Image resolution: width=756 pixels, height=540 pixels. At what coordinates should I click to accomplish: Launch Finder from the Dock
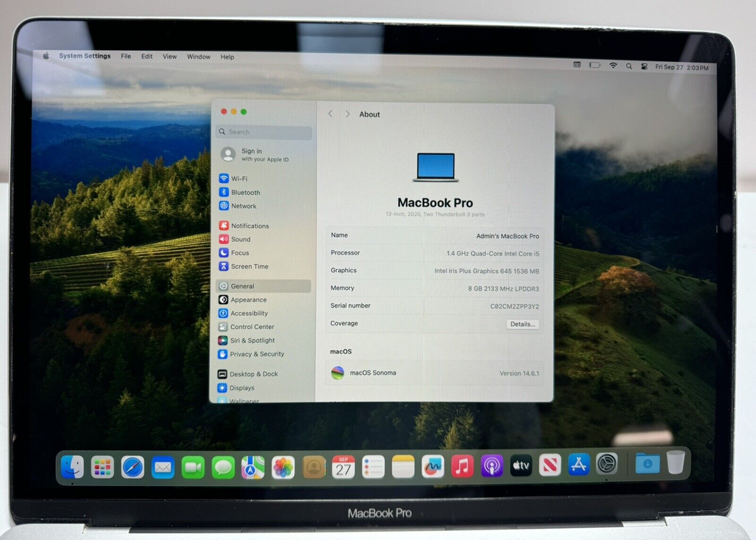72,467
